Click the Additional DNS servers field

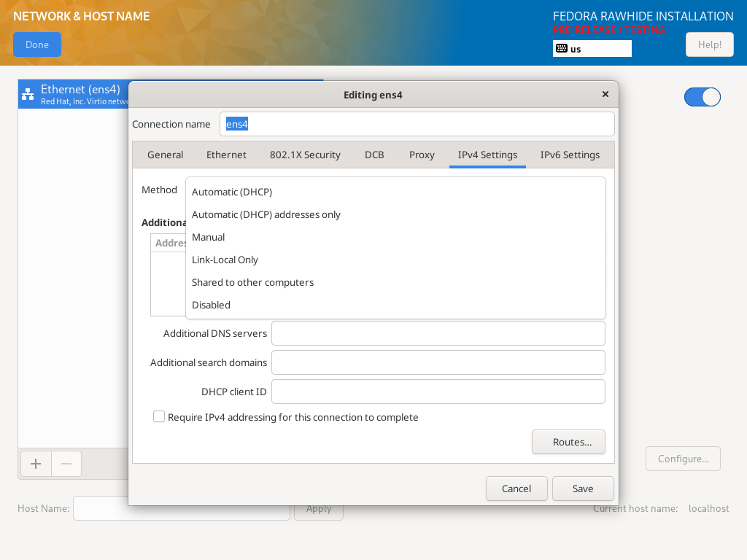(438, 333)
